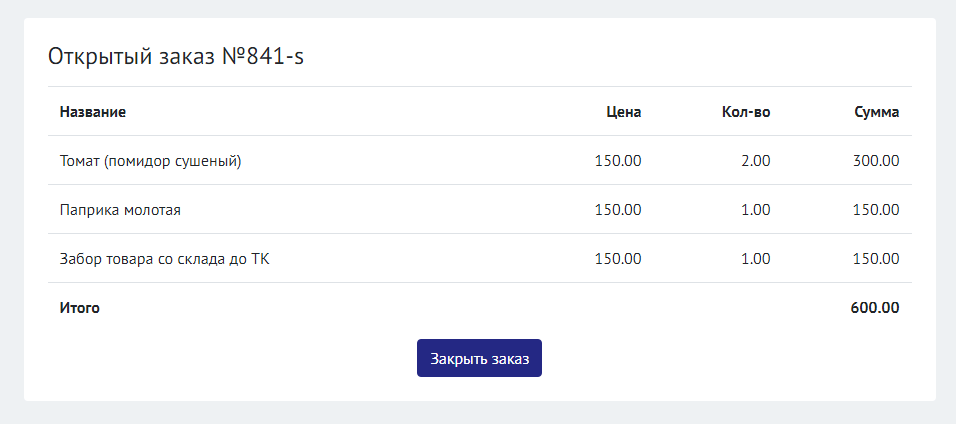
Task: Click the sum for Забор товара со склада
Action: point(876,259)
